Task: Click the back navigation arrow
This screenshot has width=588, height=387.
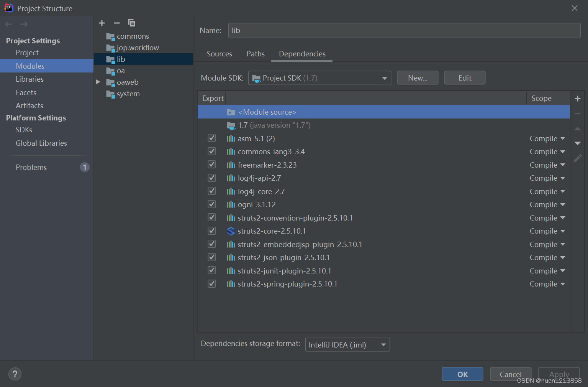Action: 9,24
